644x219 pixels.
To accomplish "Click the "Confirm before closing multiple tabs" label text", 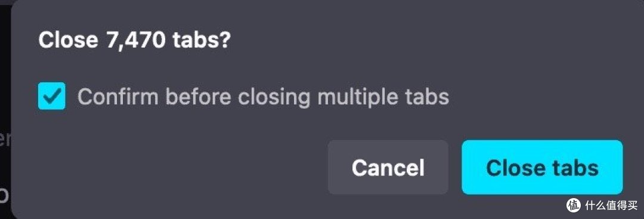I will (263, 97).
